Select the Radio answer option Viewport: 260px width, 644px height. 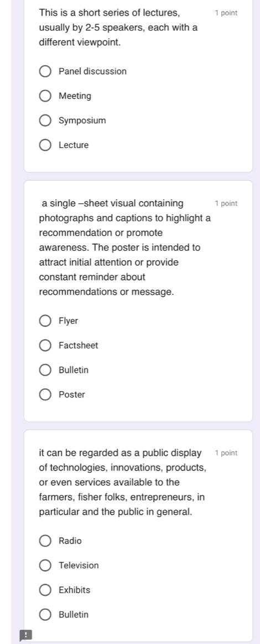[x=45, y=541]
